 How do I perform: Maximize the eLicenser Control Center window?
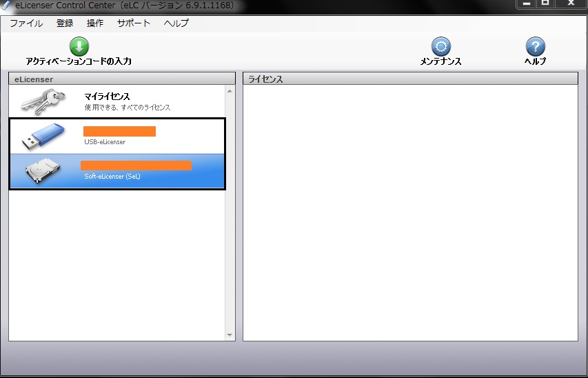click(545, 3)
